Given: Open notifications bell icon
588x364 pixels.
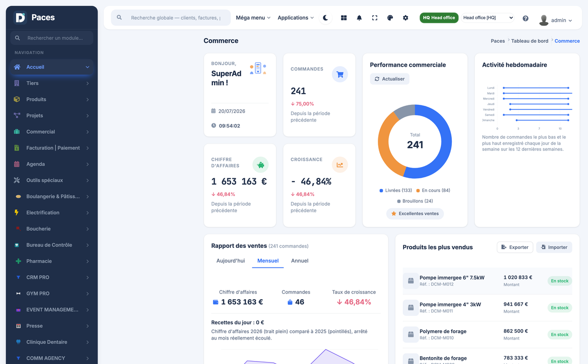Looking at the screenshot, I should [x=359, y=18].
